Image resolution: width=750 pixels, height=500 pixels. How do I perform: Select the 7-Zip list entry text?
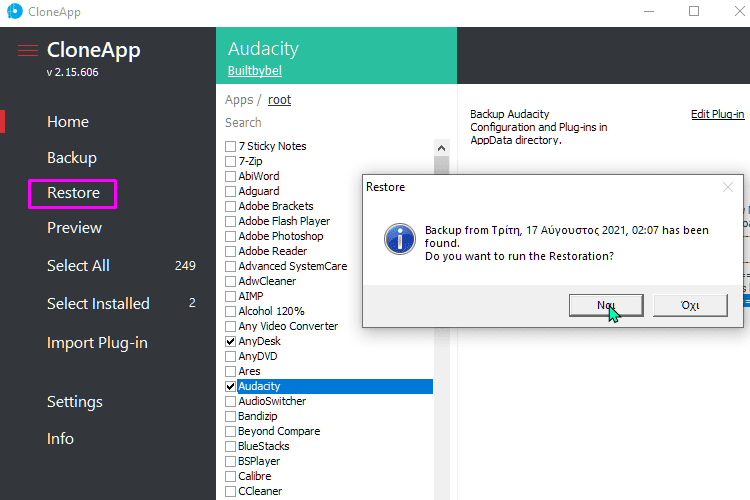tap(250, 161)
